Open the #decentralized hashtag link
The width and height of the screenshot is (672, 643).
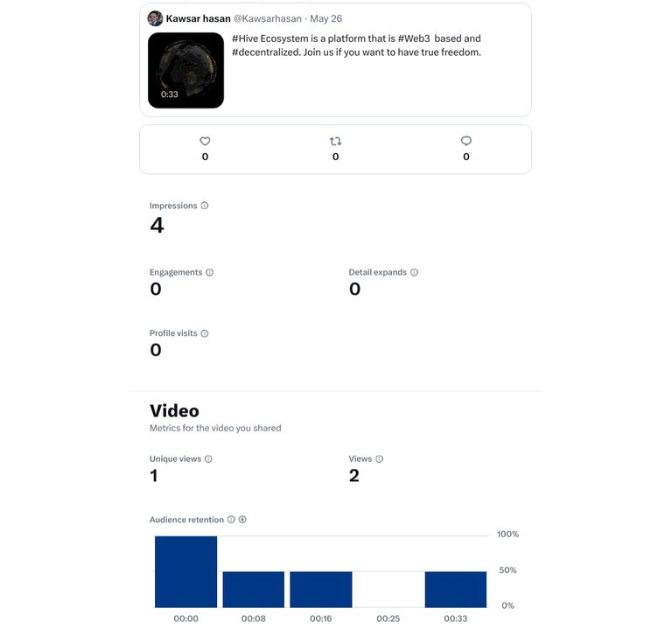pos(266,52)
